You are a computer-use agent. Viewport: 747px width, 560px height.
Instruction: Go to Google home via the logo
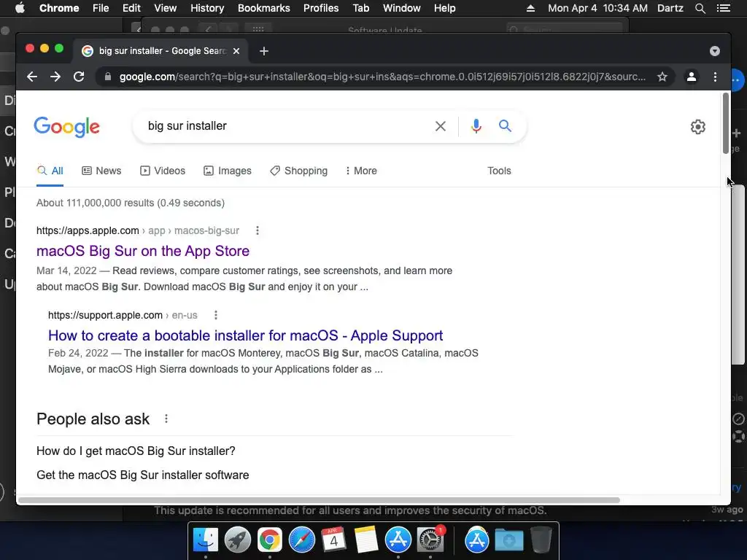click(66, 127)
